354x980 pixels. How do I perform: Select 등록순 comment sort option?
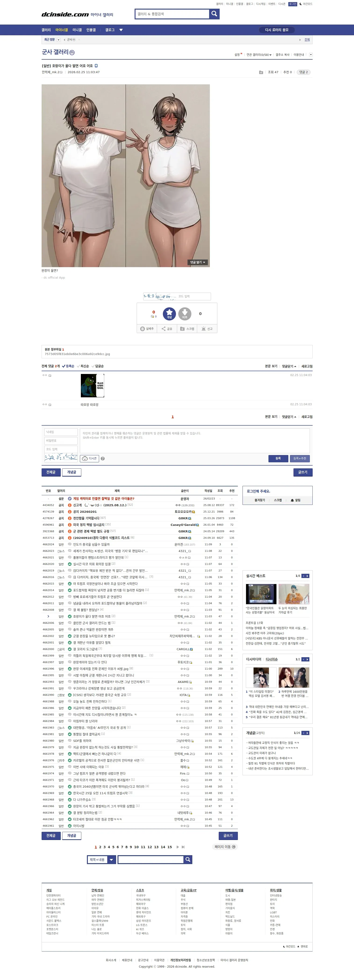[68, 366]
